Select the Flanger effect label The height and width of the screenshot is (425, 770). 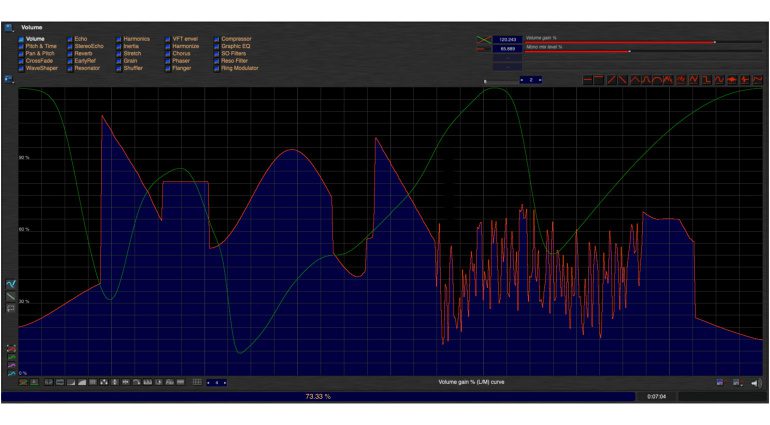coord(182,68)
